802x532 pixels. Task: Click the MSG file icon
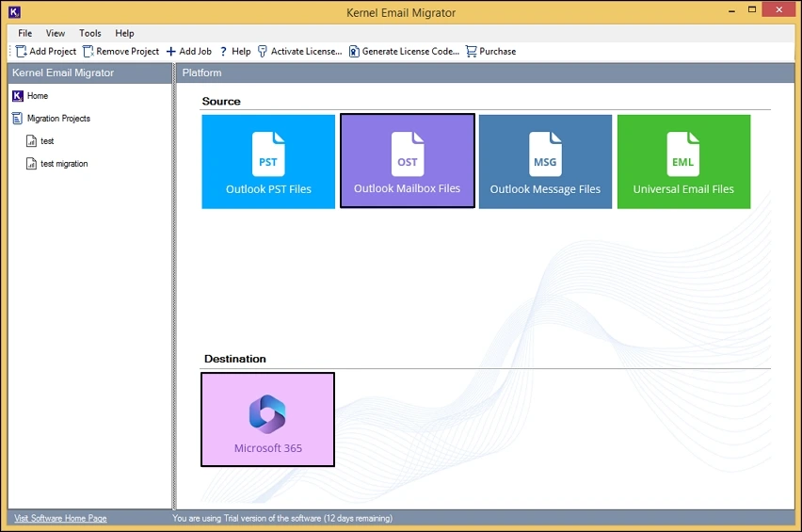click(x=545, y=154)
